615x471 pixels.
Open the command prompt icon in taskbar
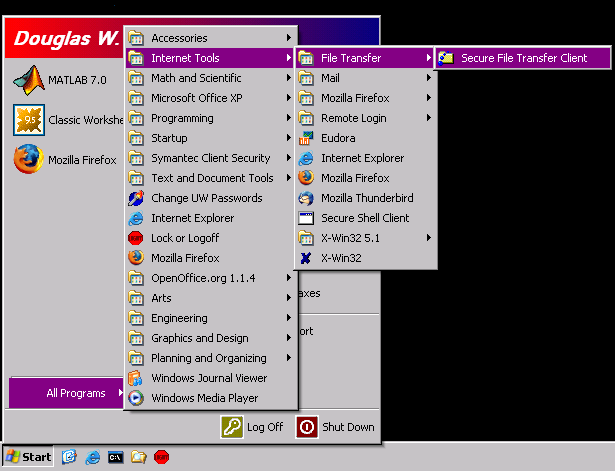(116, 457)
